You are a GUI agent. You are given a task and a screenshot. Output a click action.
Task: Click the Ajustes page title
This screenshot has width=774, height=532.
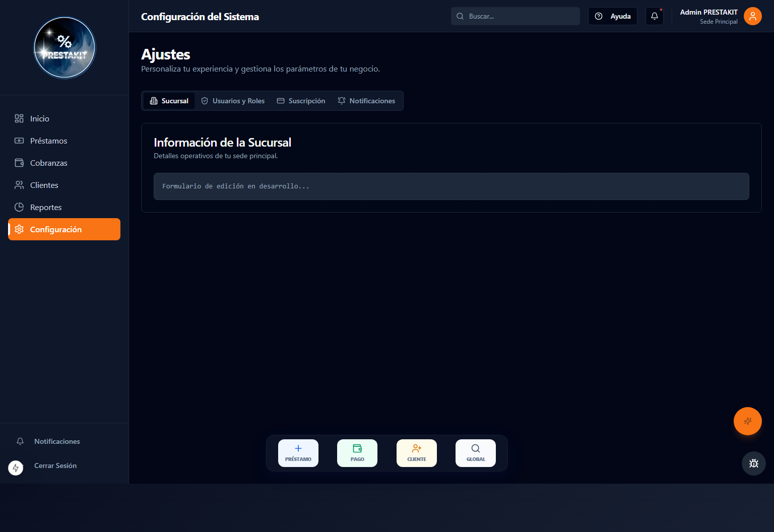coord(166,54)
